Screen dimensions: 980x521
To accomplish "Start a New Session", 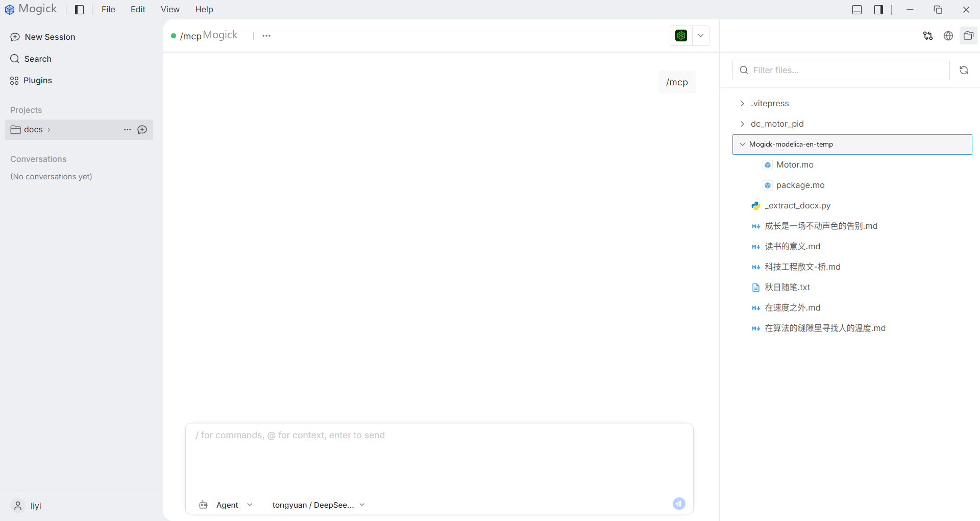I will [43, 37].
